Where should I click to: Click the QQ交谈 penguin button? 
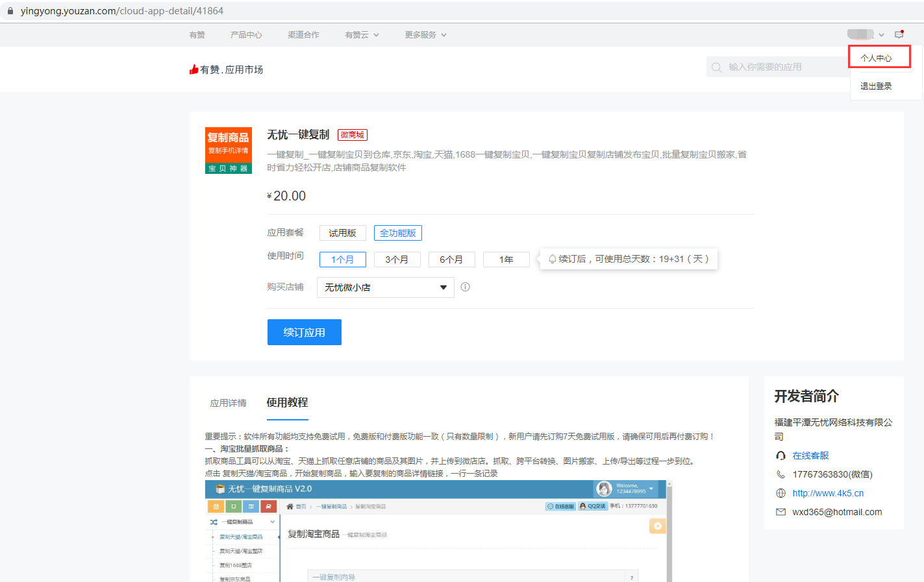pos(592,506)
